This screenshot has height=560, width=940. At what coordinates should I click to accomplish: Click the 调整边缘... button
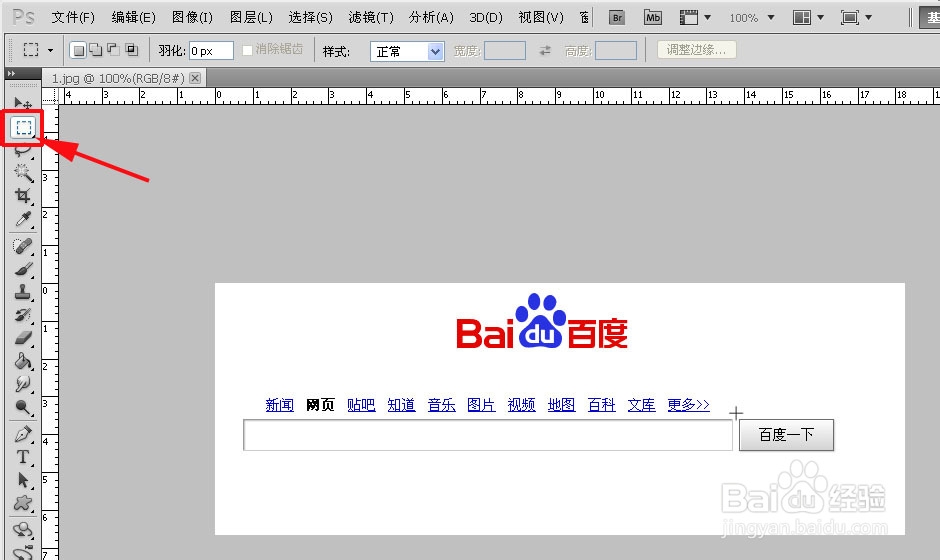696,50
